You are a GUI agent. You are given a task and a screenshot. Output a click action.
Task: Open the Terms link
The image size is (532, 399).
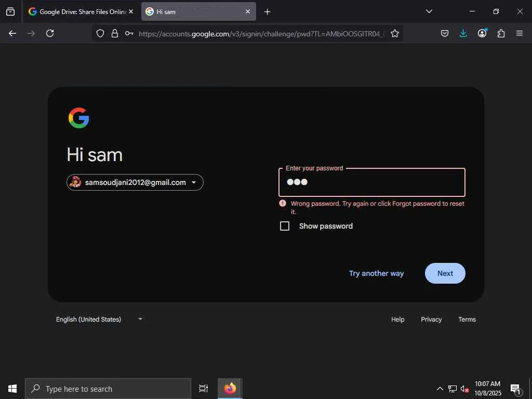[x=467, y=320]
